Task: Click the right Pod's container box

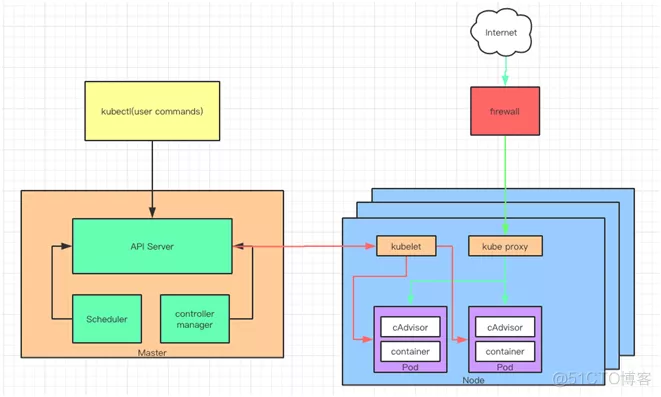Action: click(505, 351)
